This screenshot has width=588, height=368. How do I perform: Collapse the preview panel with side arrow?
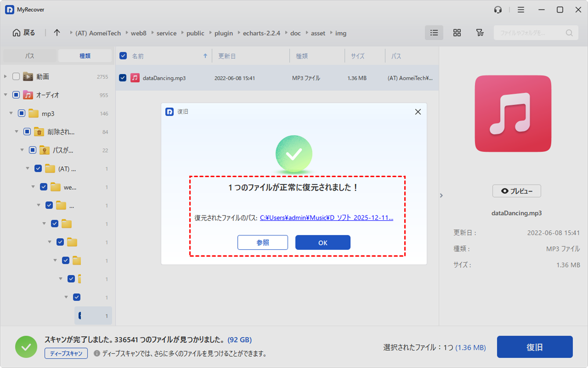pos(441,195)
